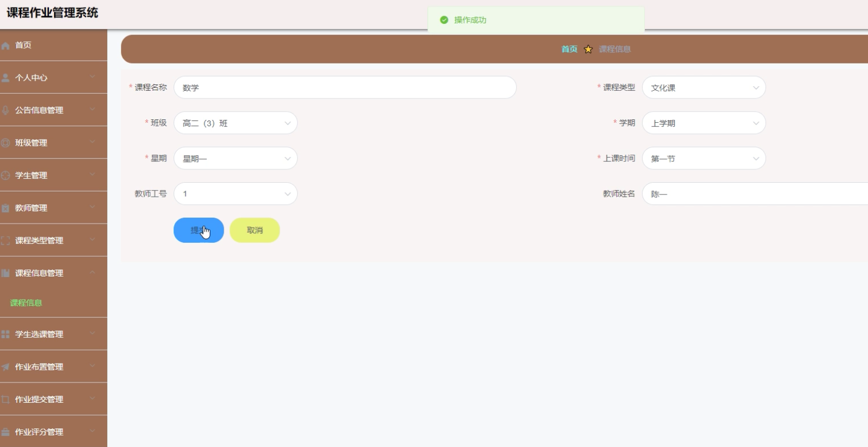Click the 教师姓名 field containing 陈一
Screen dimensions: 868x447
pyautogui.click(x=755, y=194)
